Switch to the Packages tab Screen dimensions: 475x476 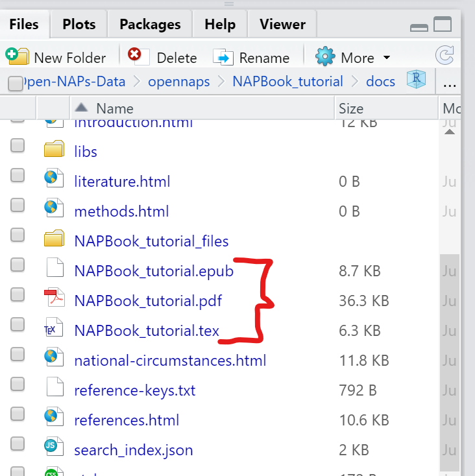(150, 25)
